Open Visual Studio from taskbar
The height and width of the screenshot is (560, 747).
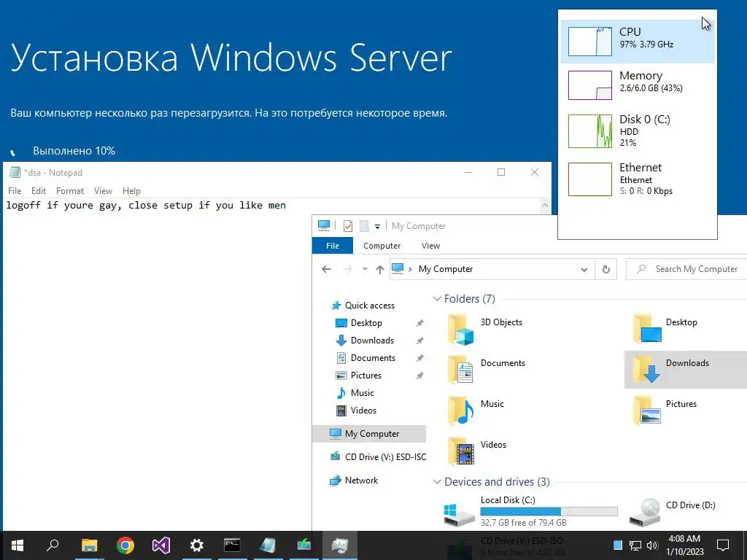[x=161, y=545]
